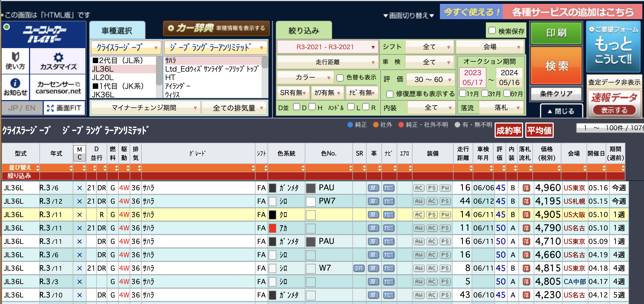Click 革 icon in US名古 04.19 row

(x=373, y=255)
